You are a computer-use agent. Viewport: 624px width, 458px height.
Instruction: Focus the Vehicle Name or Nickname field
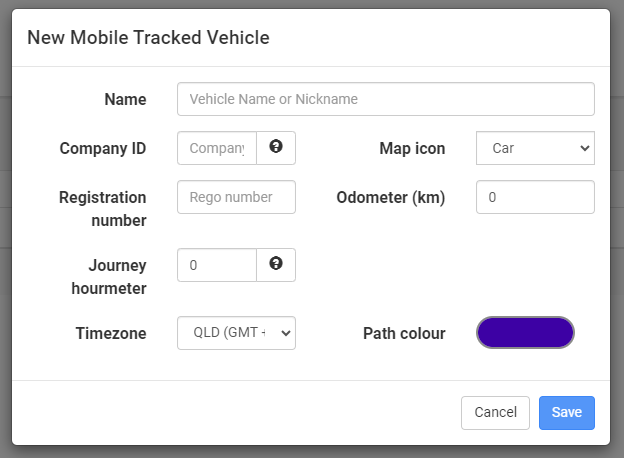(386, 99)
